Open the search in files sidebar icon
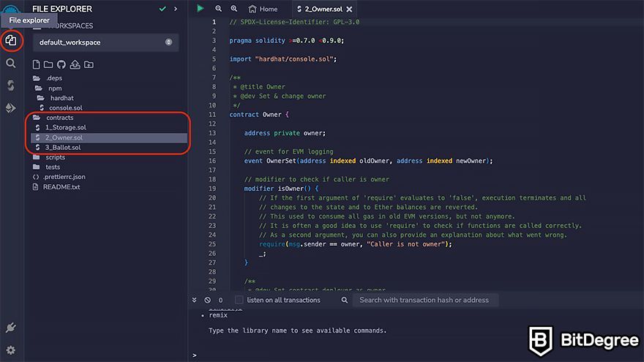This screenshot has height=362, width=644. click(x=11, y=63)
